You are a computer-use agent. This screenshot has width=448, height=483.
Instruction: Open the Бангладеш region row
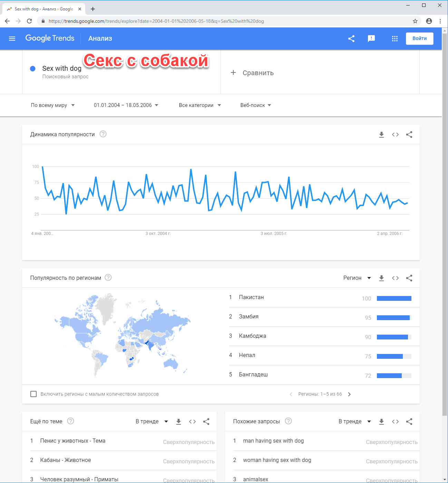click(324, 375)
